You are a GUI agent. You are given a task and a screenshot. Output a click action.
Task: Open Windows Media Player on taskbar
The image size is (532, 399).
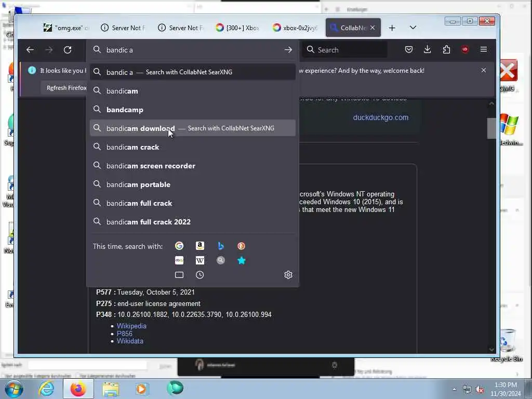click(141, 389)
